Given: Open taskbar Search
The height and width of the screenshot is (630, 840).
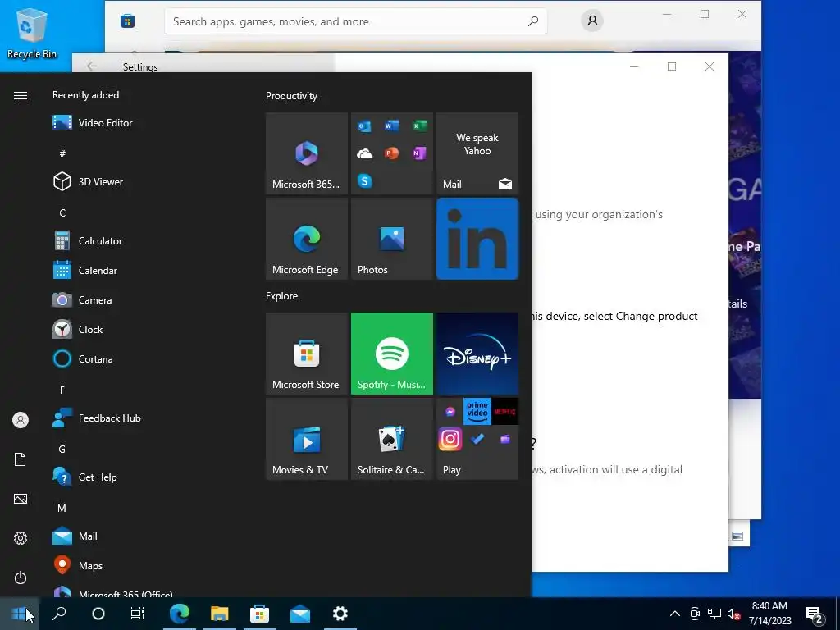Looking at the screenshot, I should (x=59, y=614).
